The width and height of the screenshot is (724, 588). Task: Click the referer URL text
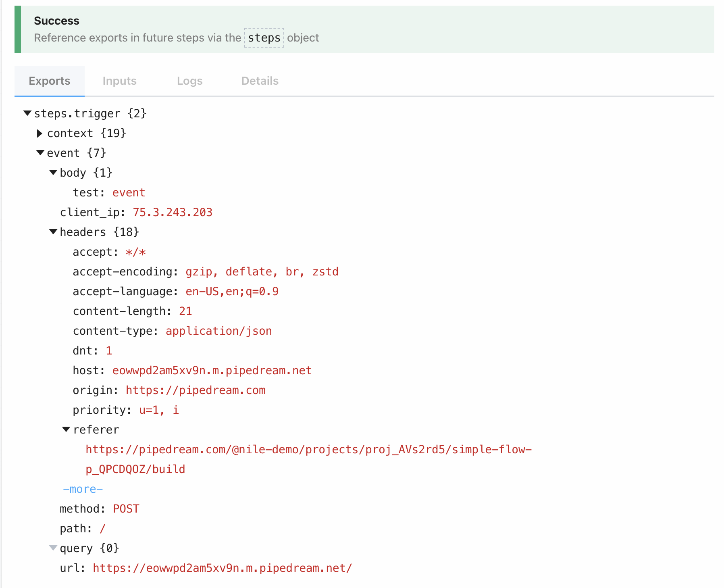(x=308, y=450)
